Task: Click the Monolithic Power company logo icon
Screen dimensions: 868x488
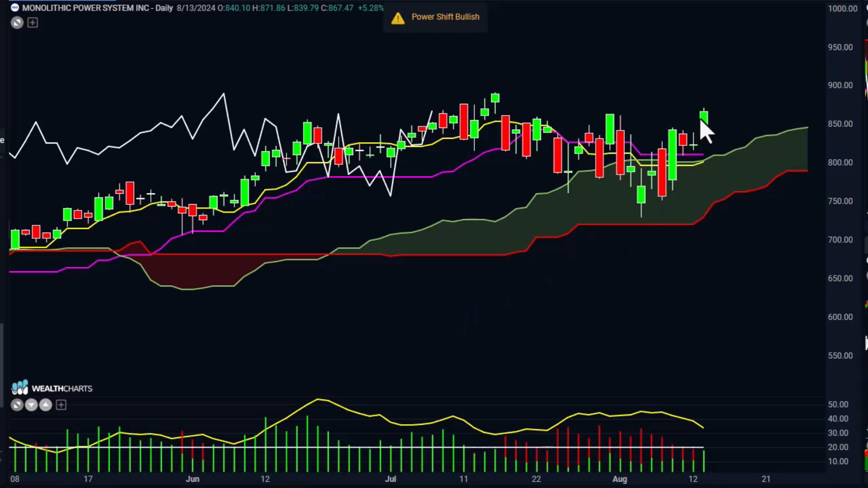Action: point(15,7)
